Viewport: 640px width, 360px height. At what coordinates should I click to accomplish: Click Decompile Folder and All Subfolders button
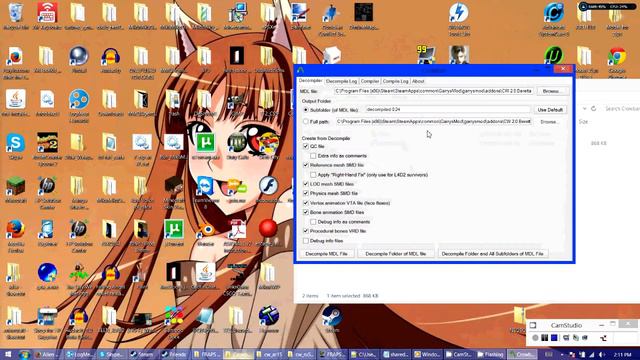pos(492,254)
